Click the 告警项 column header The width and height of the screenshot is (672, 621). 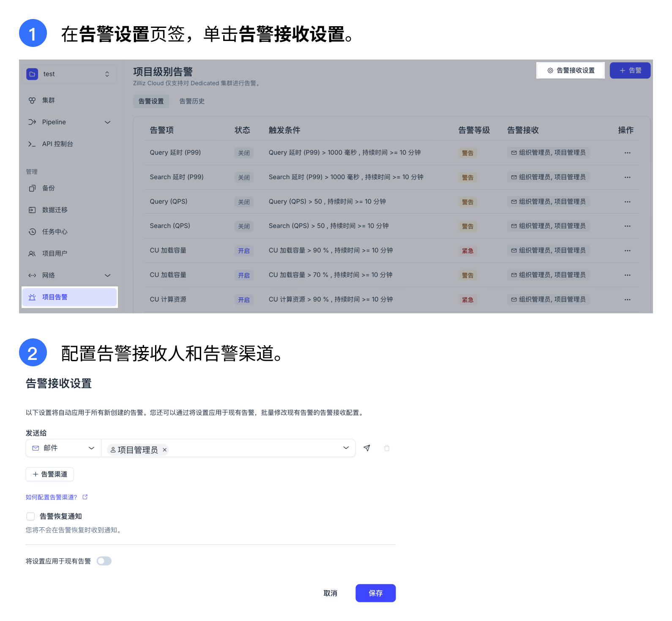[x=162, y=130]
